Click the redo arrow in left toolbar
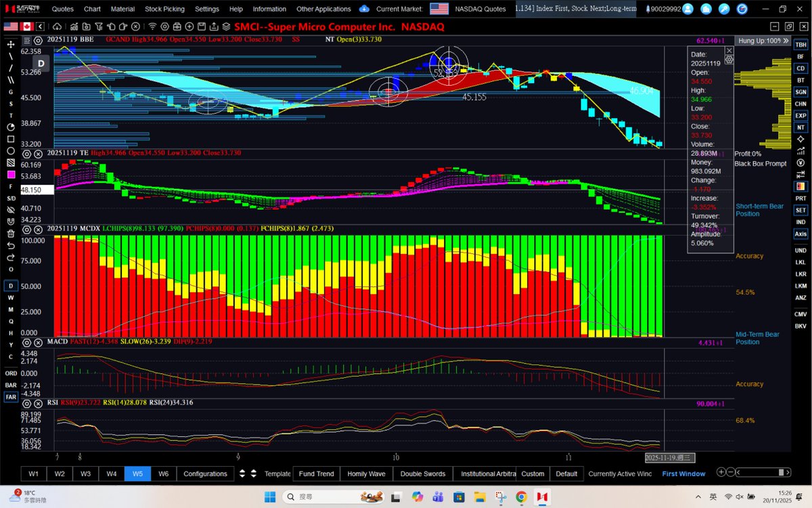Viewport: 812px width, 508px height. click(x=11, y=257)
